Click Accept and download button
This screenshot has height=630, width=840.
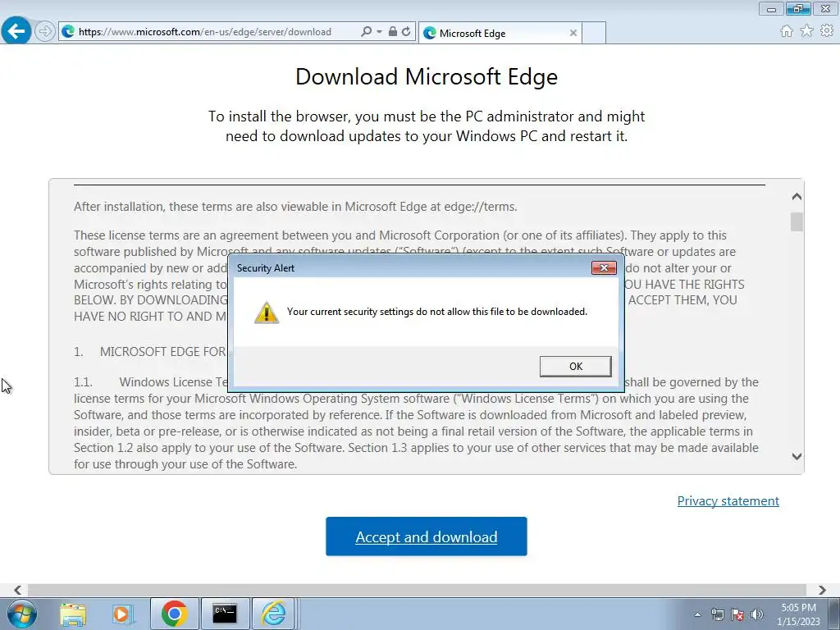(427, 536)
